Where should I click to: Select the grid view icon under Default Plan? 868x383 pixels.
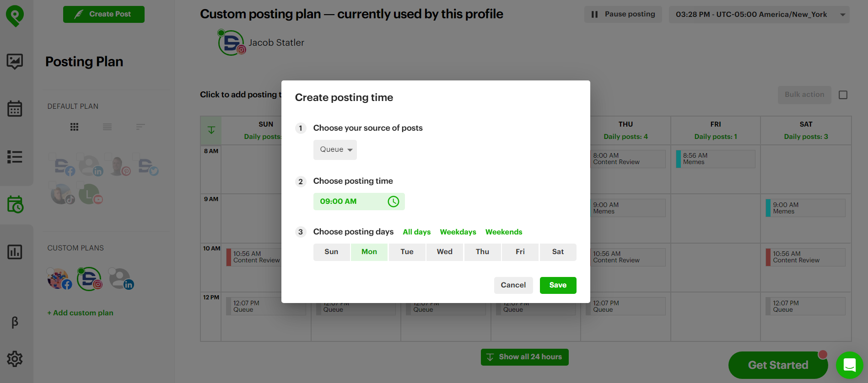point(74,127)
